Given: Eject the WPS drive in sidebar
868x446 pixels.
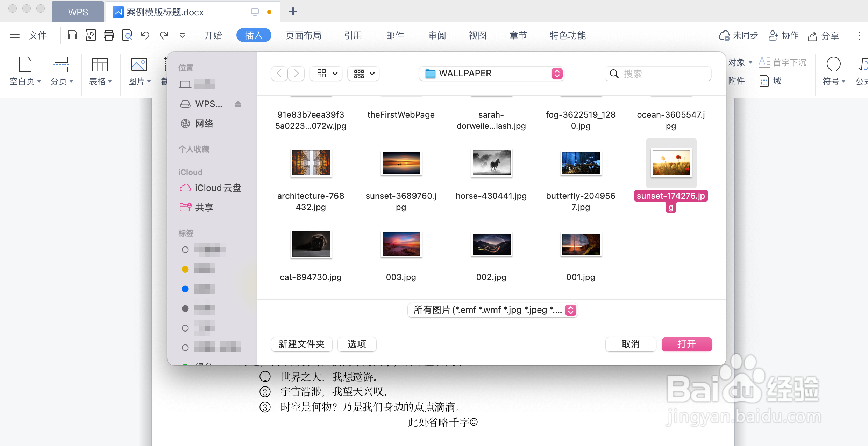Looking at the screenshot, I should click(238, 104).
